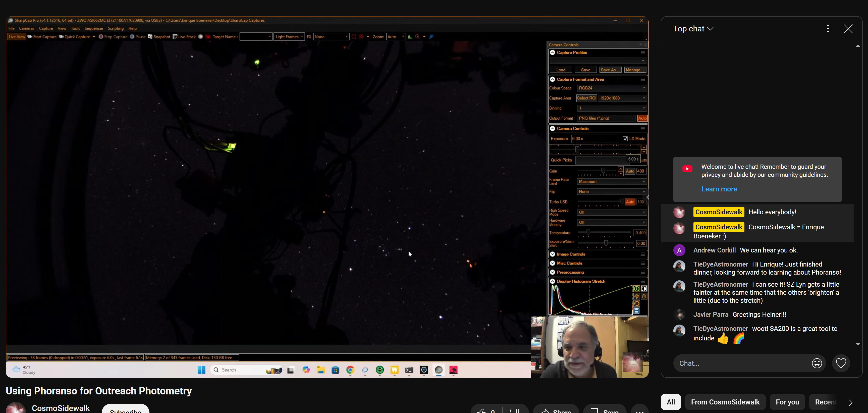Collapse the Capture Format and Area section
This screenshot has width=868, height=413.
[x=553, y=79]
